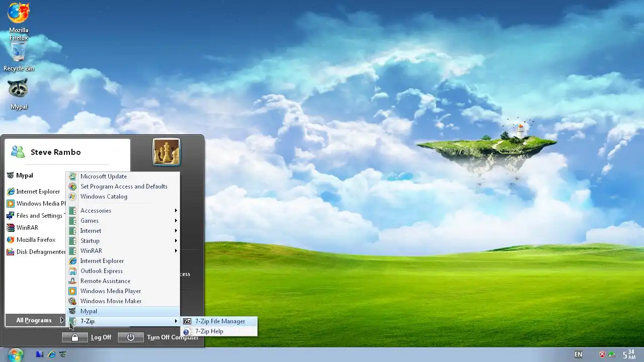Click the taskbar clock
This screenshot has height=362, width=644.
(x=629, y=354)
